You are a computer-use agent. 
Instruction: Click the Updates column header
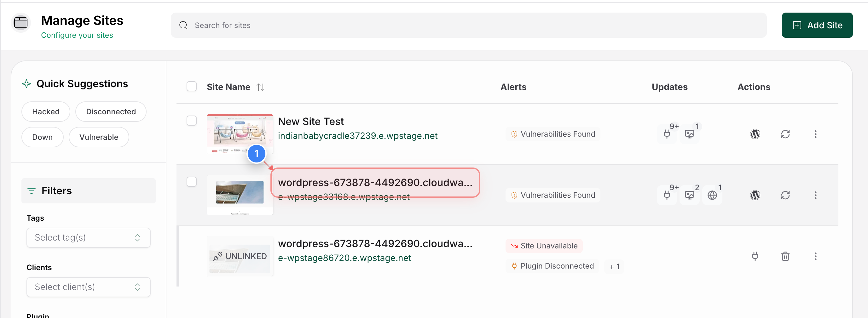tap(669, 87)
